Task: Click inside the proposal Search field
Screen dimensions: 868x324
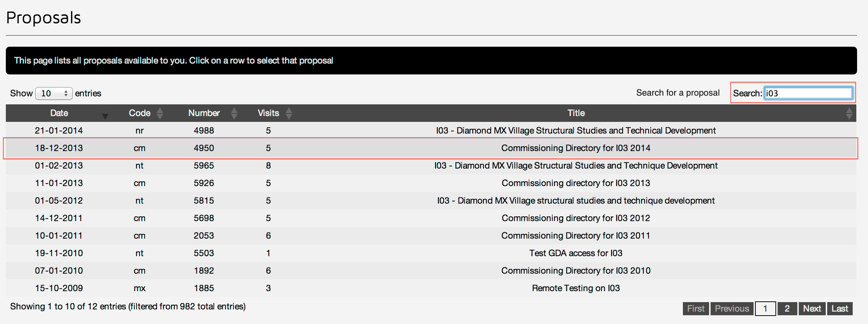Action: coord(808,93)
